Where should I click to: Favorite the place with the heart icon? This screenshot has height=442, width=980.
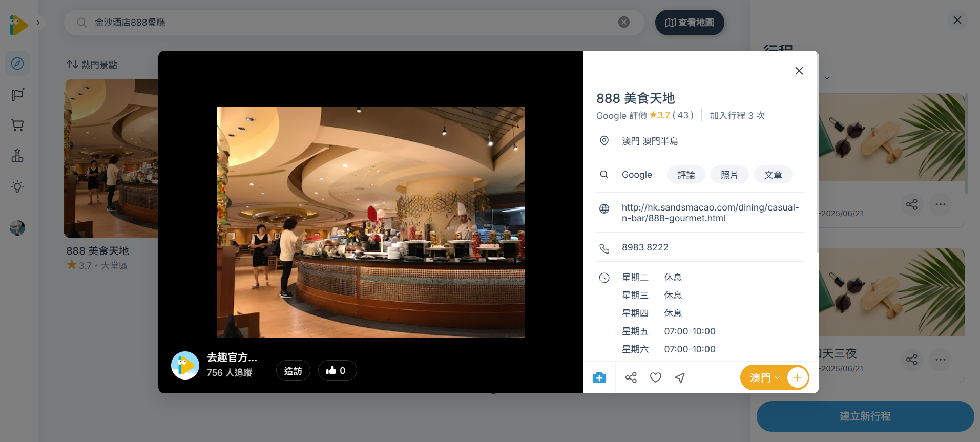click(656, 377)
